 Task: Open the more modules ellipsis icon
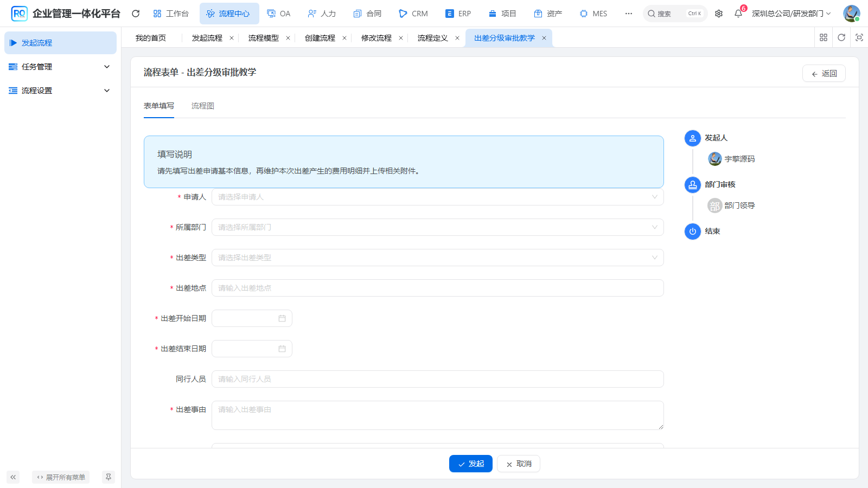[628, 14]
